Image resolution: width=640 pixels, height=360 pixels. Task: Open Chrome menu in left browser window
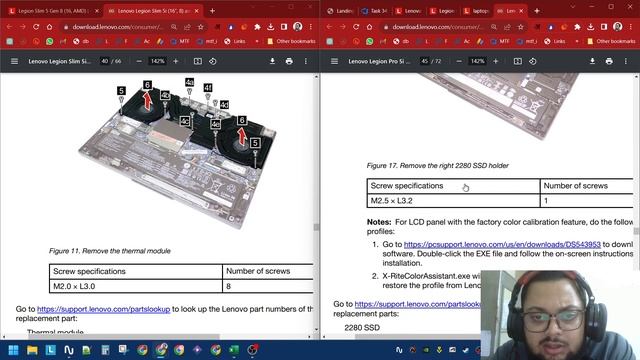click(x=311, y=27)
